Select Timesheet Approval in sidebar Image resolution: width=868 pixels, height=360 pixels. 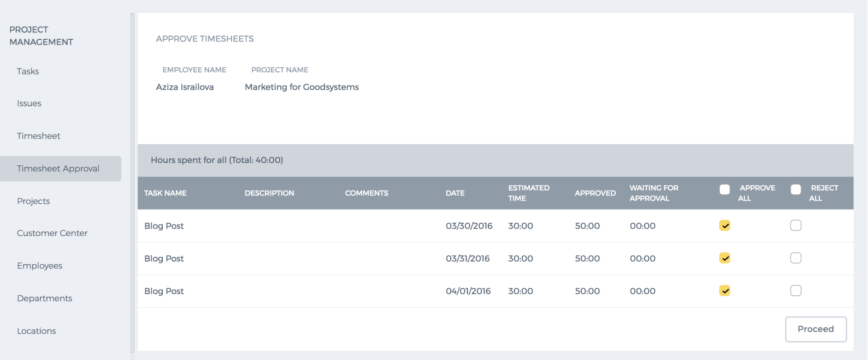click(x=61, y=168)
